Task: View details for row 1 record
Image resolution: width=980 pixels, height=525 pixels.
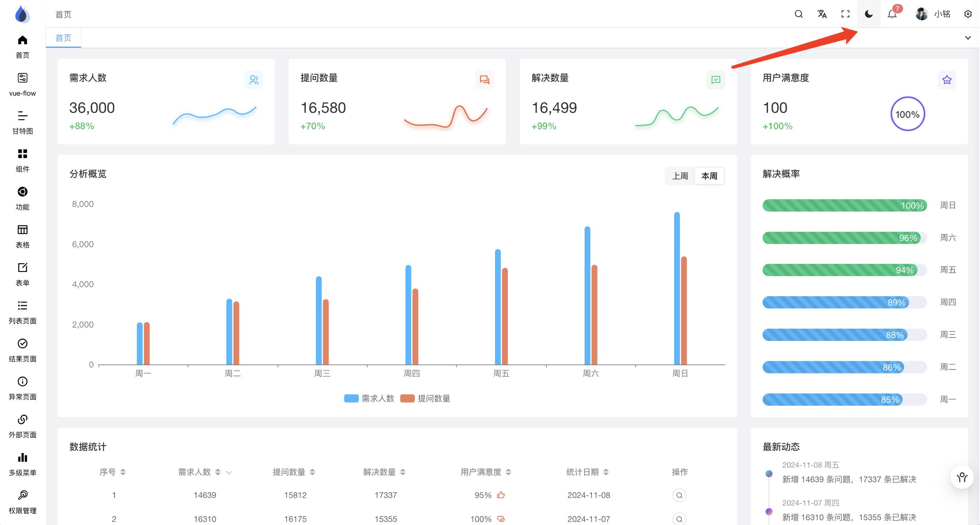Action: [x=679, y=495]
